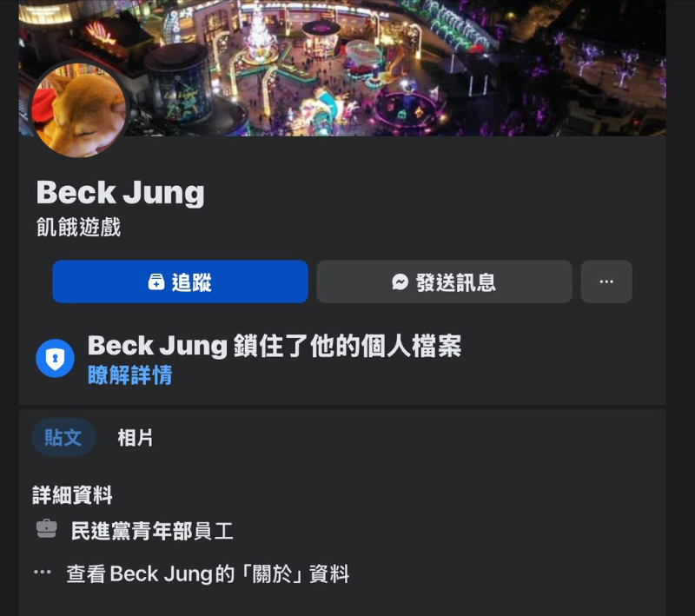
Task: Click the Messenger icon on 發送訊息 button
Action: pyautogui.click(x=400, y=282)
